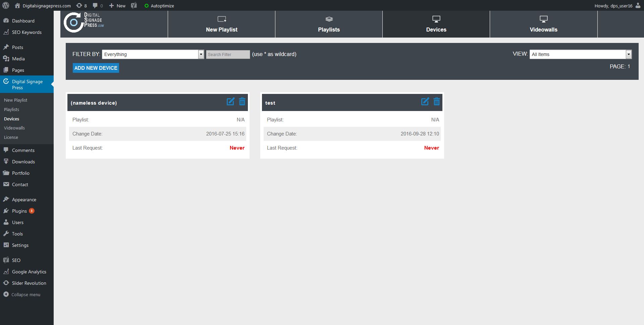Click the SEO sidebar menu item
This screenshot has width=644, height=325.
tap(27, 260)
